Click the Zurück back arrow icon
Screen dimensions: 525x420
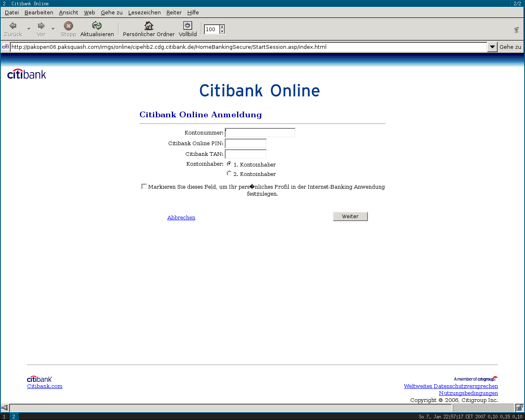(13, 26)
